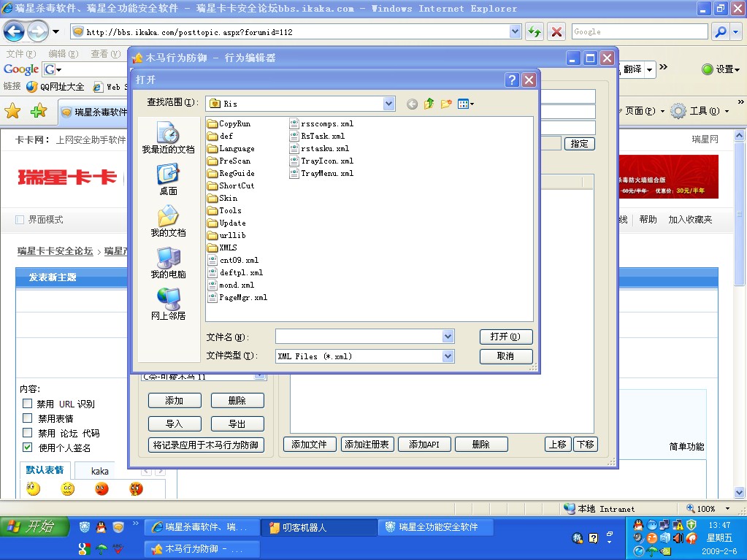The width and height of the screenshot is (747, 560).
Task: Open My Documents in places bar
Action: [168, 221]
